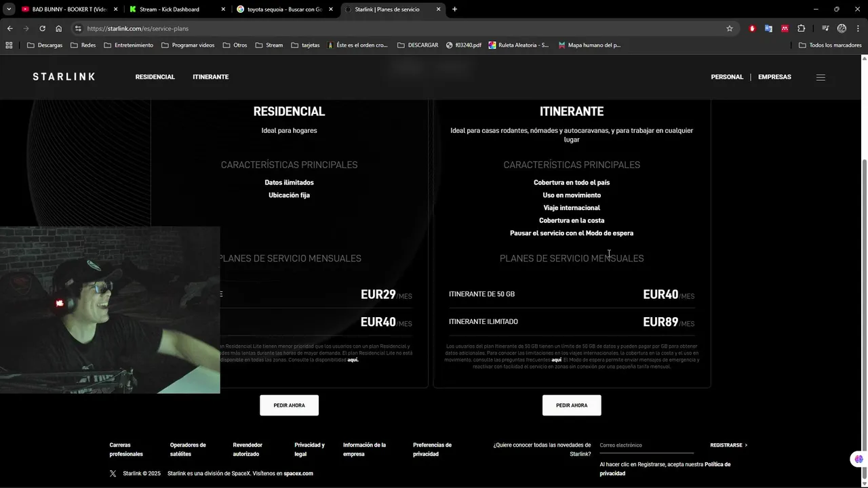Open the tarjetas bookmark folder
This screenshot has height=488, width=868.
[x=305, y=45]
